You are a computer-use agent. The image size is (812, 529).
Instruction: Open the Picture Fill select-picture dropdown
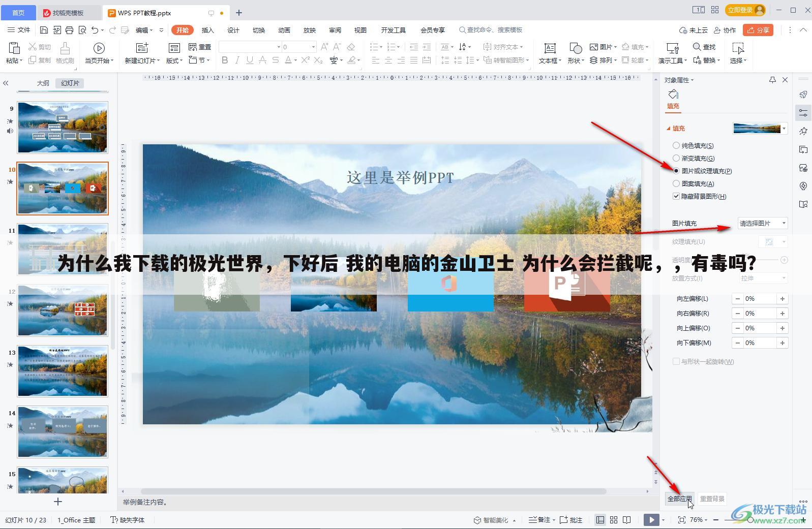(763, 223)
